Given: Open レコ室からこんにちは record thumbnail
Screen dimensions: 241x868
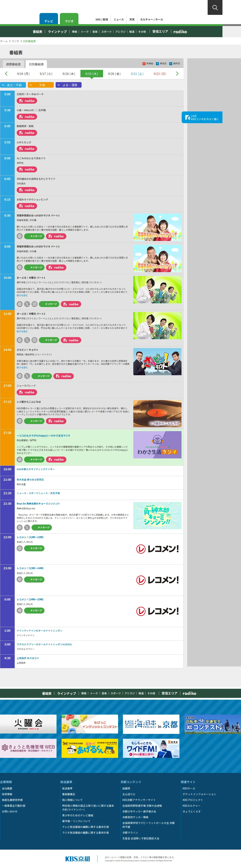Looking at the screenshot, I should coord(157,414).
